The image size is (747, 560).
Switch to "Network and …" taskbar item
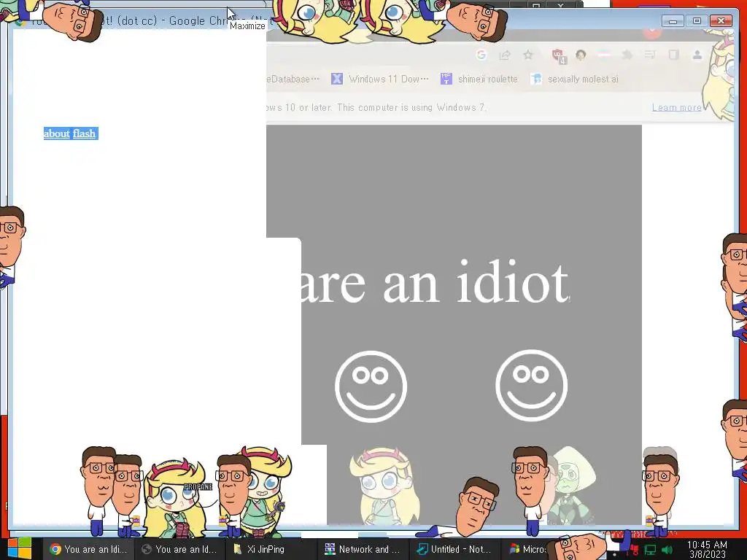pos(364,549)
